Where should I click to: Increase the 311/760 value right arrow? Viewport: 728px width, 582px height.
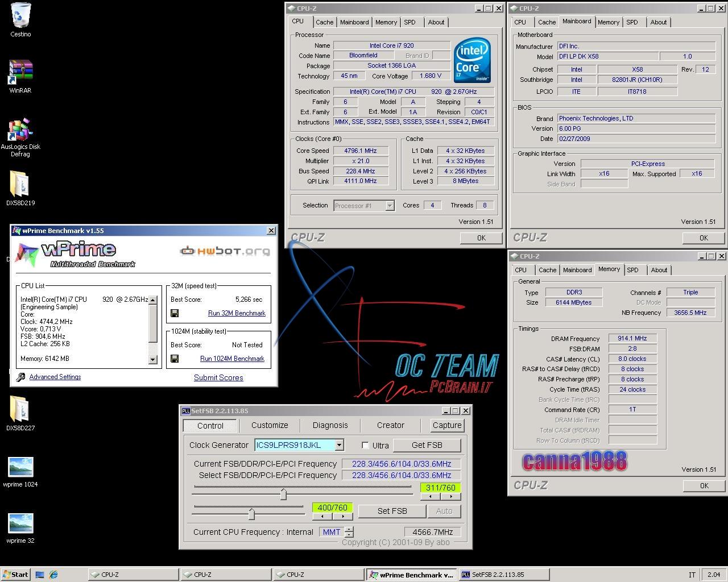(450, 496)
